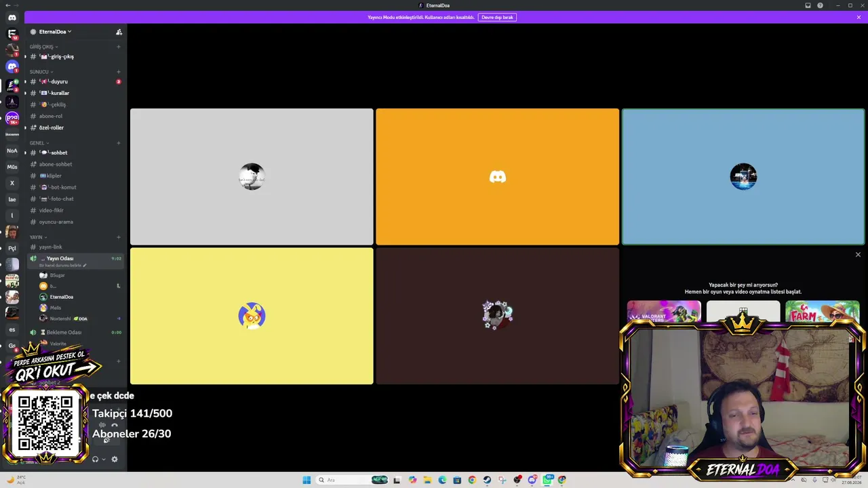This screenshot has height=488, width=868.
Task: Open the sohbet channel under GENEL
Action: click(75, 152)
